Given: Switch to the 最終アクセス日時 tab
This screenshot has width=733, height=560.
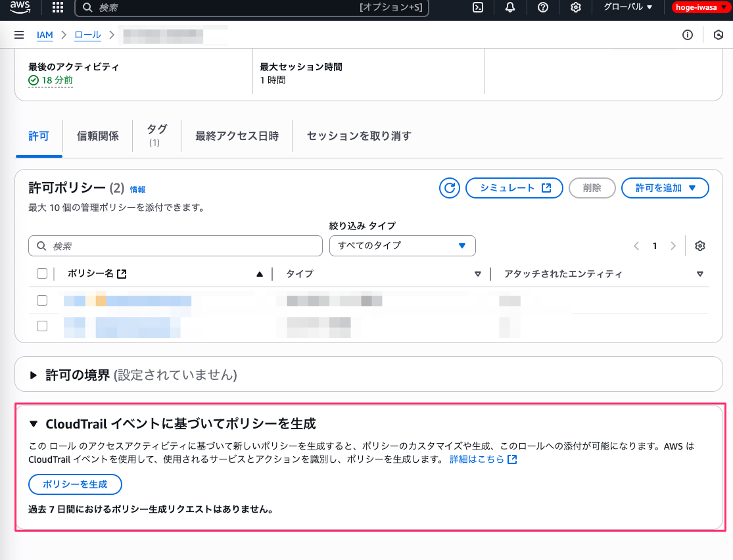Looking at the screenshot, I should pyautogui.click(x=237, y=136).
